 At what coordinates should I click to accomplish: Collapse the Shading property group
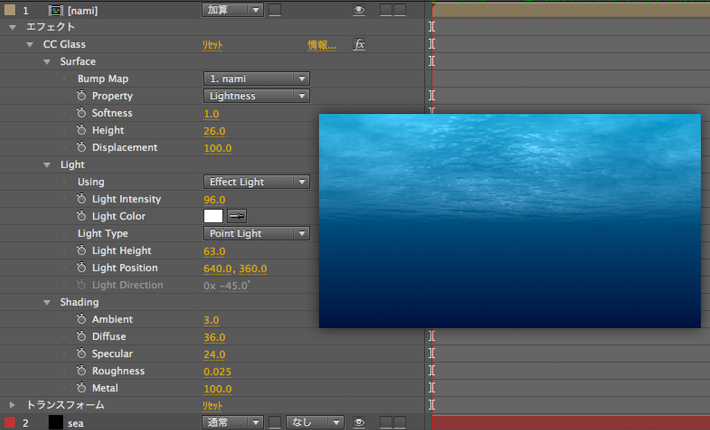tap(47, 302)
